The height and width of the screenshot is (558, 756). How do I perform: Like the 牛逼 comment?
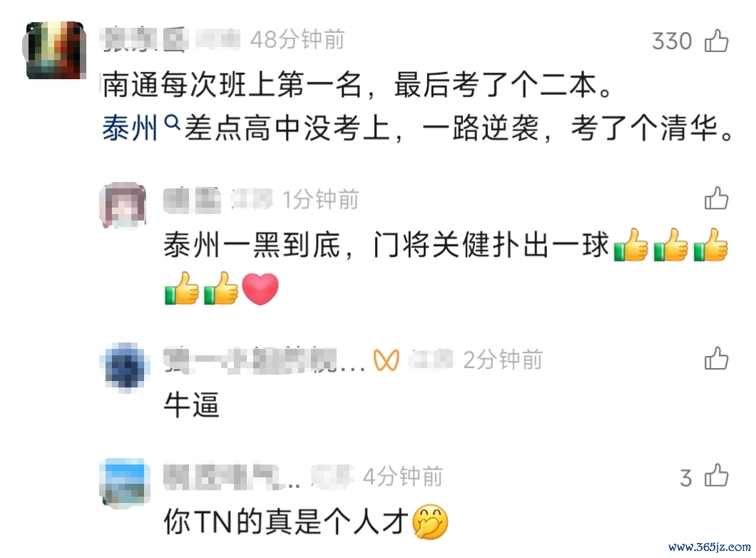[717, 358]
